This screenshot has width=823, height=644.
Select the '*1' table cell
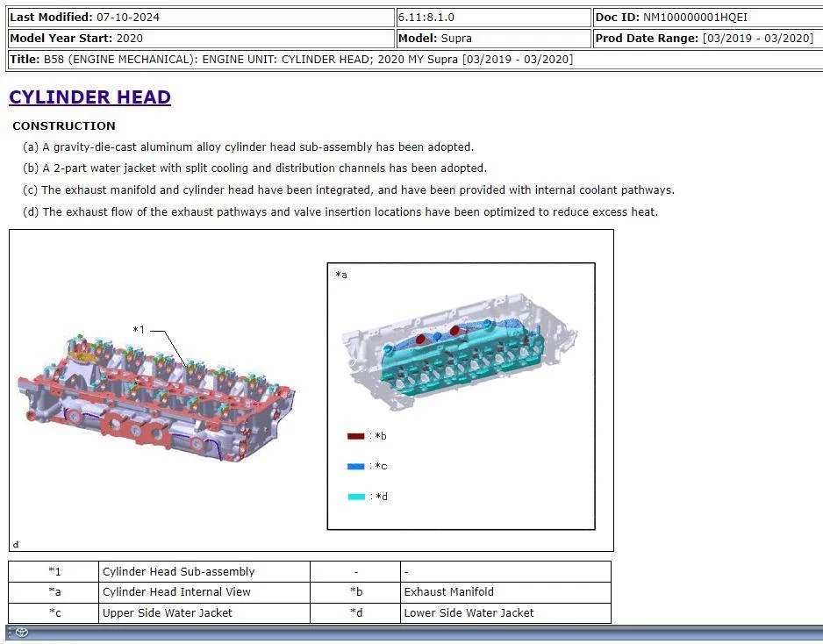point(54,571)
